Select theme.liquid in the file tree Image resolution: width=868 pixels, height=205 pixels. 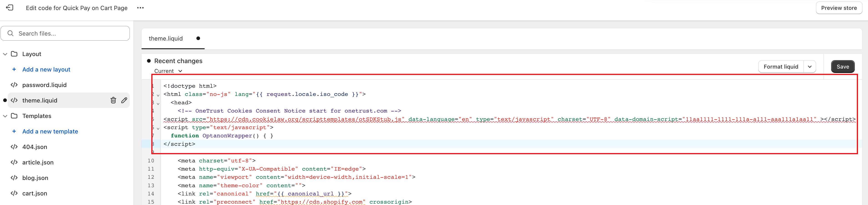click(x=40, y=100)
